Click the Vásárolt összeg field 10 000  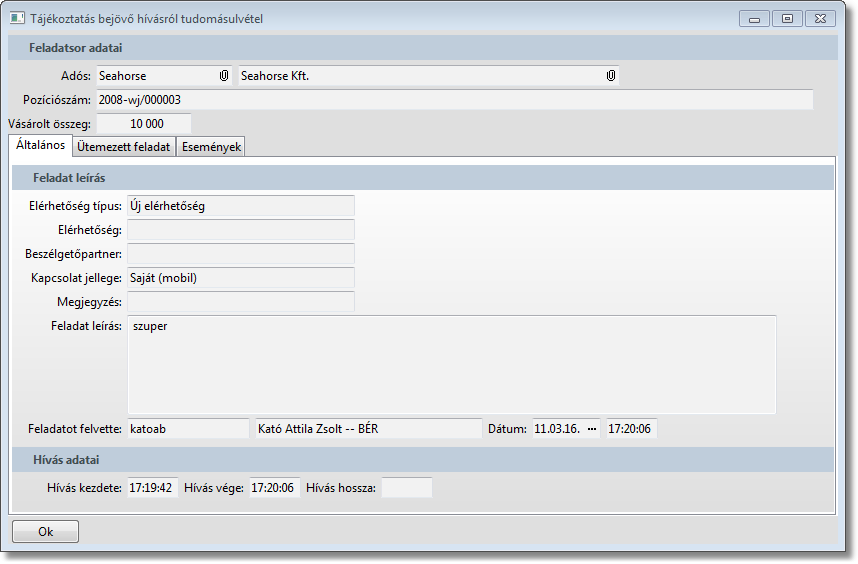tap(144, 124)
